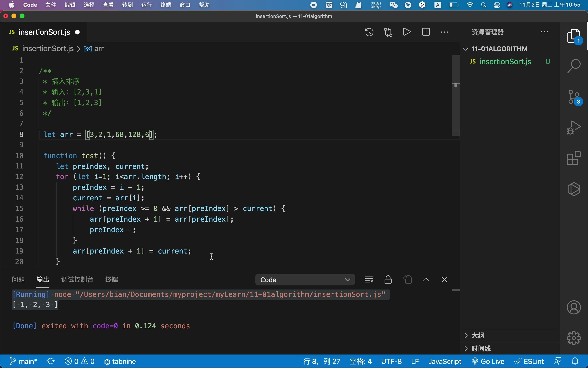Collapse the 11-01ALGORITHM folder section

(510, 49)
